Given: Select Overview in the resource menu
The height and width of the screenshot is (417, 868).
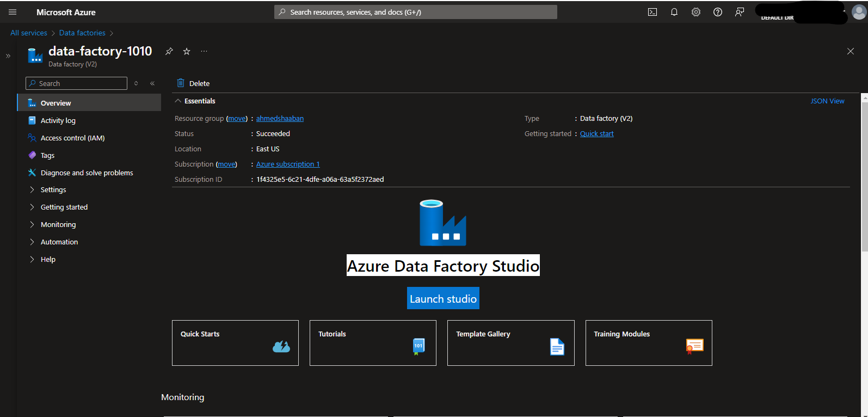Looking at the screenshot, I should tap(89, 103).
